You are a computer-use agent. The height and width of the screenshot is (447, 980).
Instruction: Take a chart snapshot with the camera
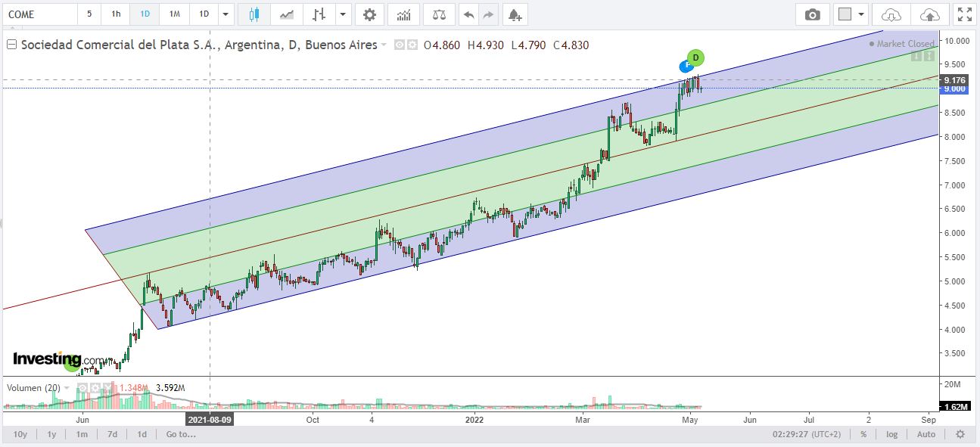pos(812,14)
